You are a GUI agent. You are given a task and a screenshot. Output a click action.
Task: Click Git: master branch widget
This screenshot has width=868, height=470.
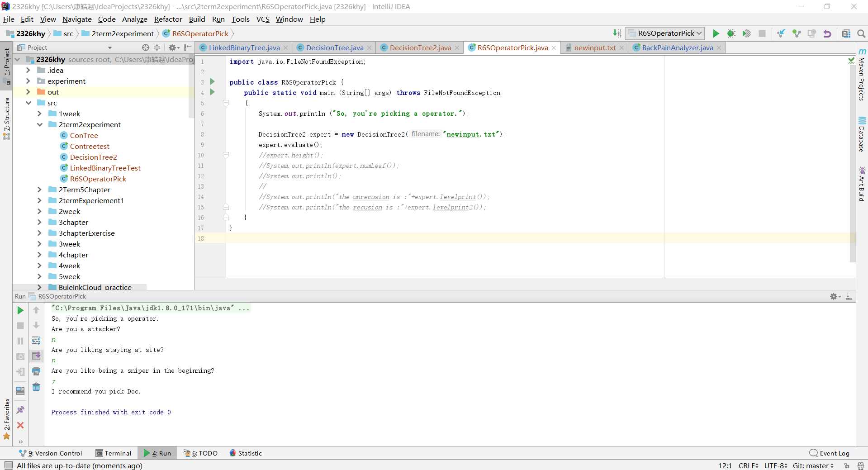click(x=813, y=465)
